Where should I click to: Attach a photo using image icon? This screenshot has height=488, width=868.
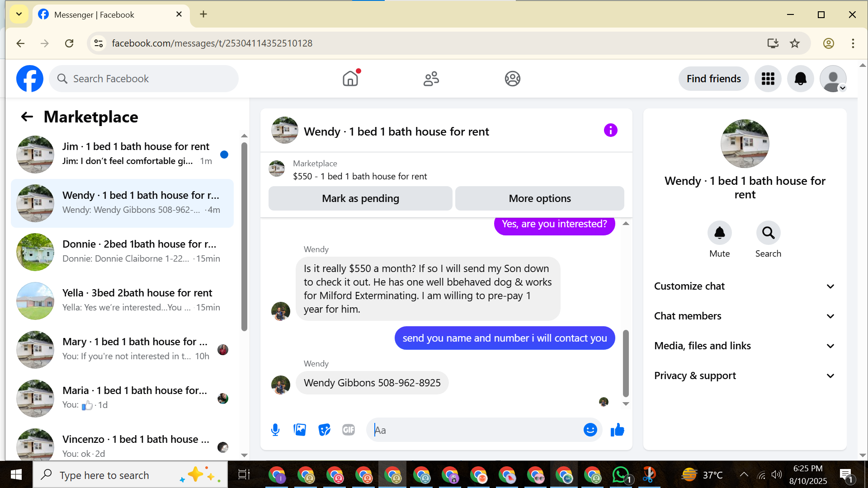(300, 430)
